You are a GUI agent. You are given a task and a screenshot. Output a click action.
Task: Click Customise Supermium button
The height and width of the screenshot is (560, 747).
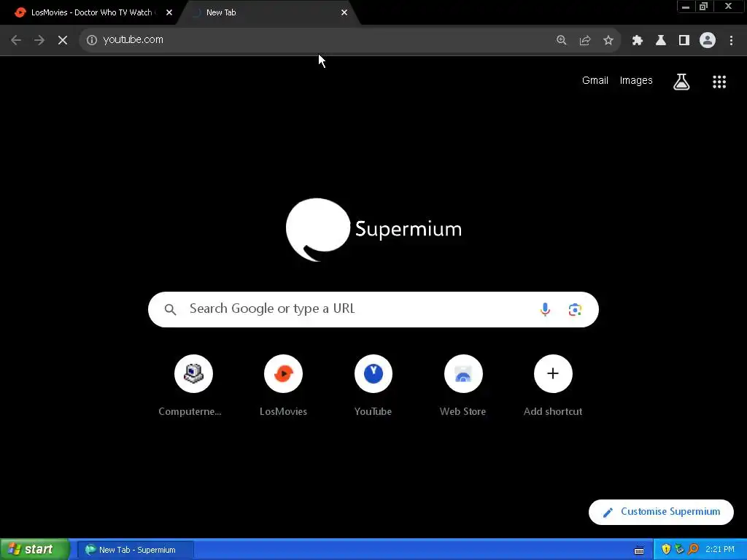click(661, 512)
